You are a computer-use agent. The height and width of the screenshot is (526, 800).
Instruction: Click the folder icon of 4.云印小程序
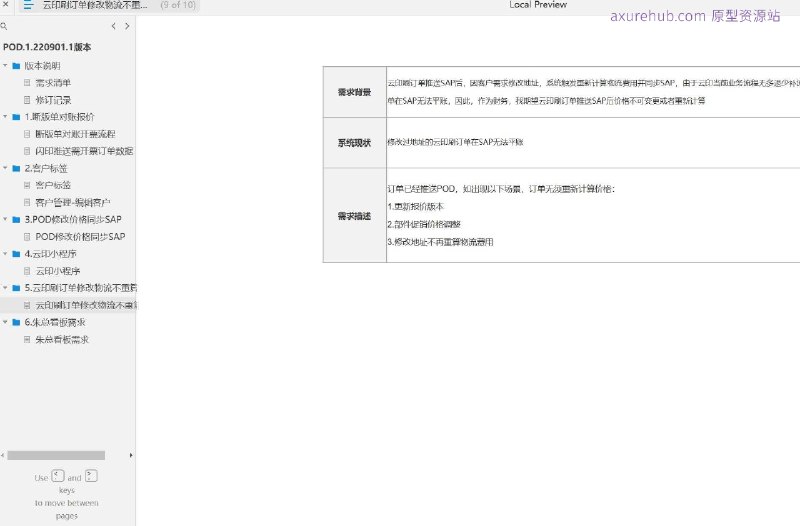coord(16,254)
